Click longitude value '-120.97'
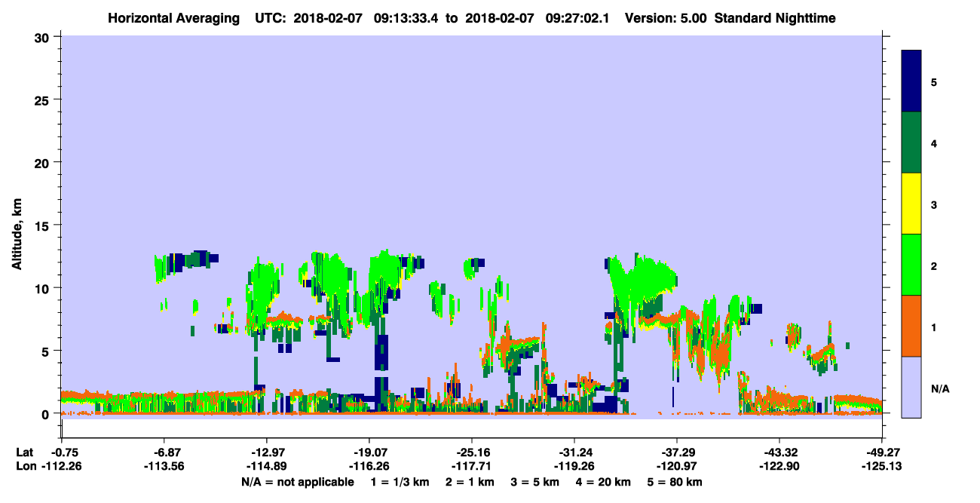The width and height of the screenshot is (980, 503). coord(676,466)
